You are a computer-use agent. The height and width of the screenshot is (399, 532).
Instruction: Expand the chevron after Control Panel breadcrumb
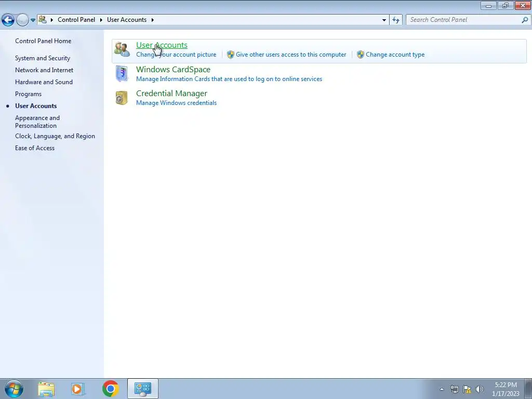click(101, 20)
